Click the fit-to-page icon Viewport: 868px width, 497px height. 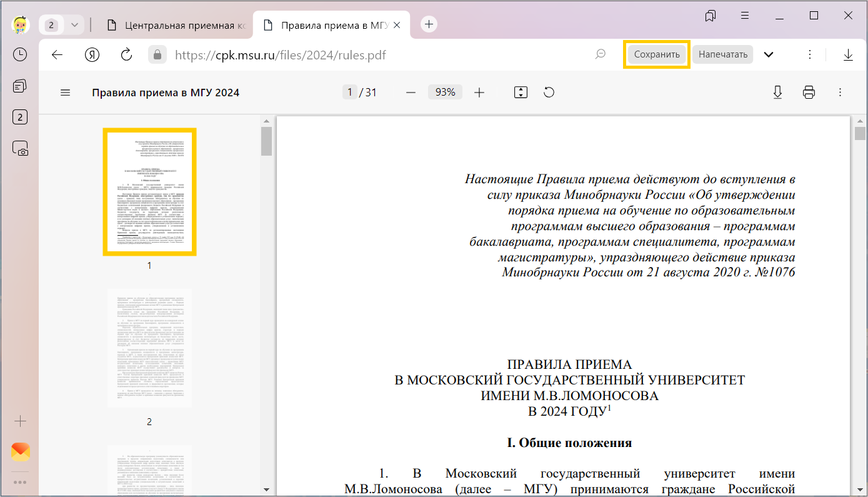click(x=521, y=93)
